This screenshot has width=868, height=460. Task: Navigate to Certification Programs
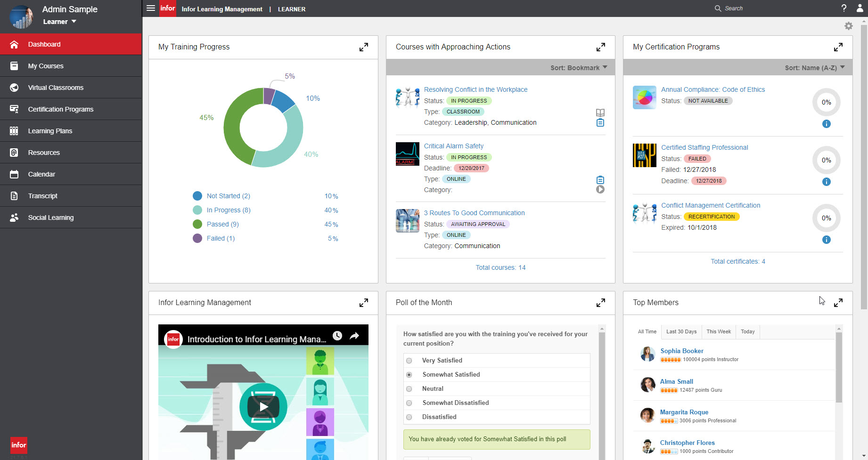click(60, 109)
